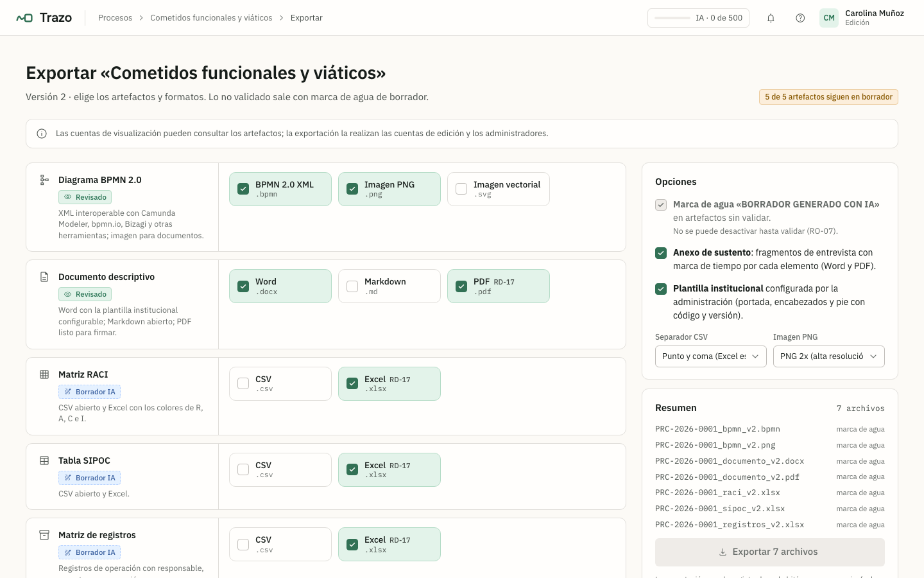Image resolution: width=924 pixels, height=578 pixels.
Task: Click the eye icon in the Diagrama BPMN Revisado badge
Action: (67, 197)
